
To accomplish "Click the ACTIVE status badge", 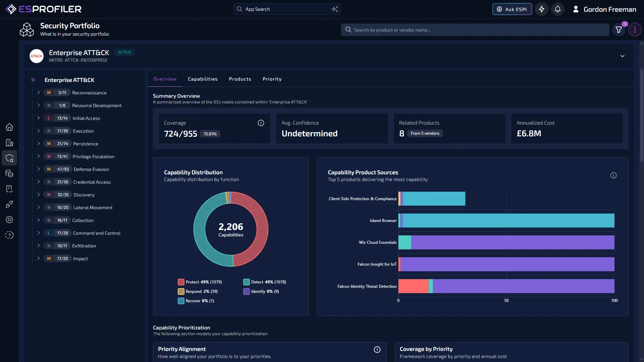I will pos(125,52).
